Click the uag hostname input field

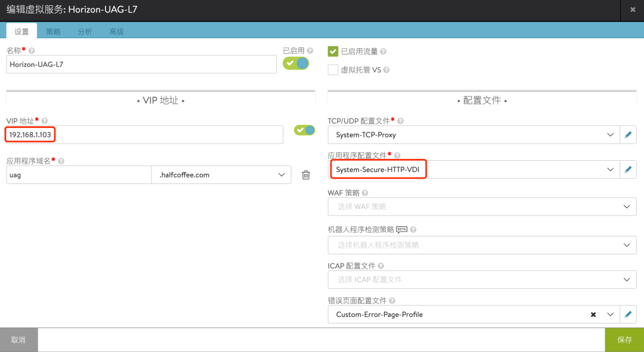pos(79,175)
